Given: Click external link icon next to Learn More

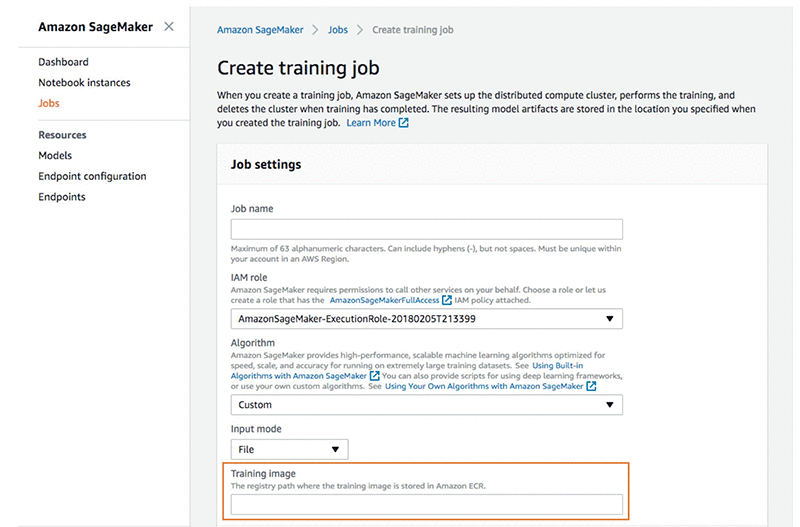Looking at the screenshot, I should tap(404, 123).
